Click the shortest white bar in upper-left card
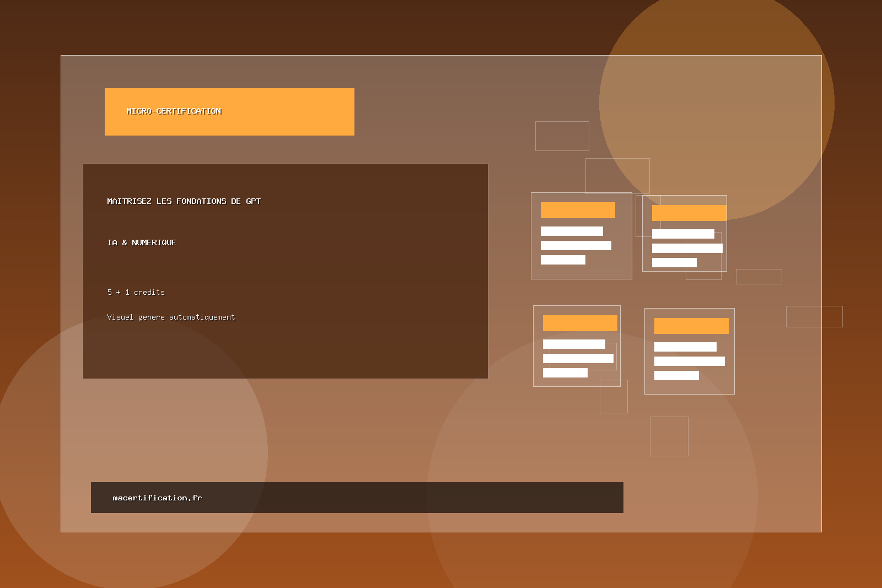Image resolution: width=882 pixels, height=588 pixels. (x=563, y=260)
